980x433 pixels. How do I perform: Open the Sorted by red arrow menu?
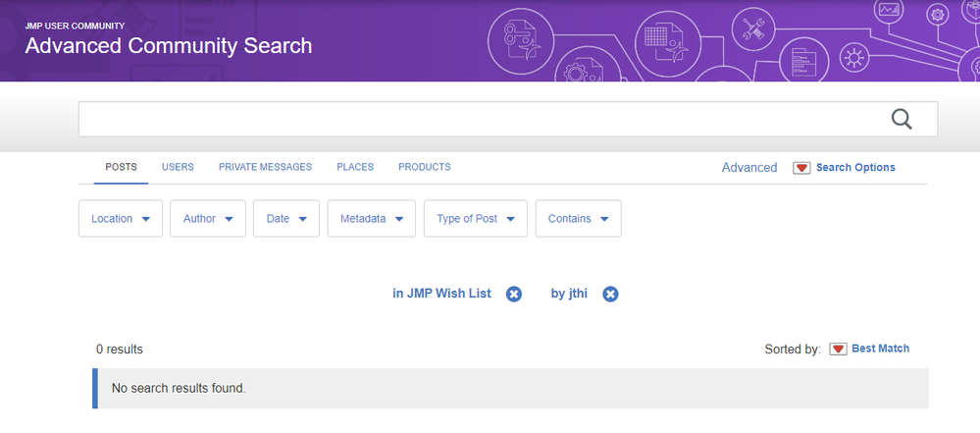tap(838, 350)
